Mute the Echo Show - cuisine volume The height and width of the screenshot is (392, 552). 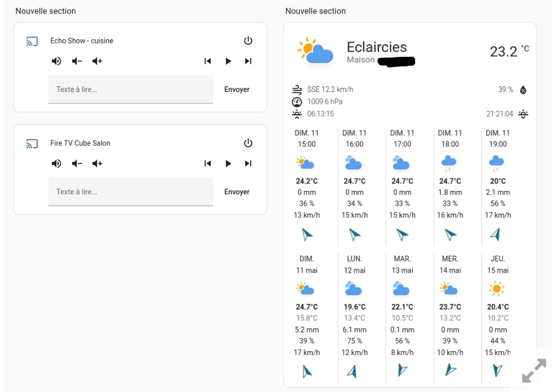(x=56, y=61)
